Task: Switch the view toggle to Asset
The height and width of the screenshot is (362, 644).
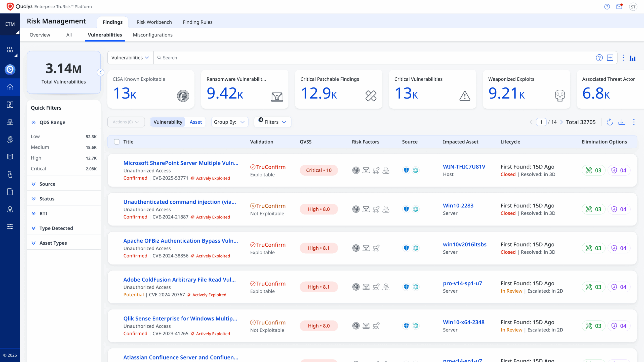Action: coord(195,122)
